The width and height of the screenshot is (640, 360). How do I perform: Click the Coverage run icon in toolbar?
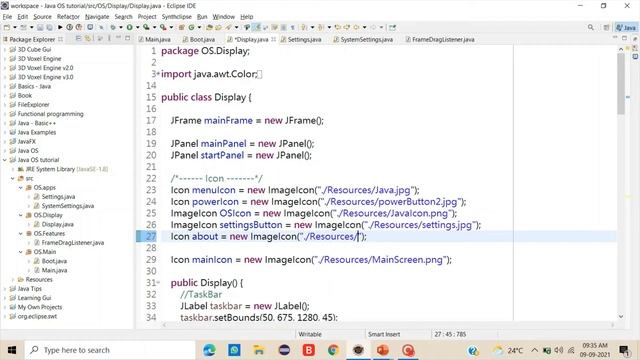pyautogui.click(x=146, y=27)
